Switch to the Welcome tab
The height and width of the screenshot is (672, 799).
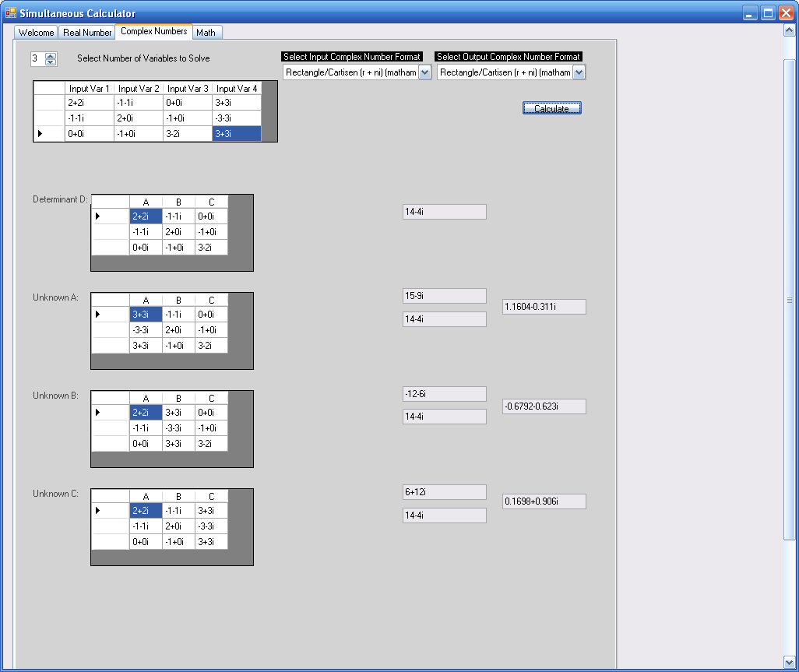click(36, 33)
